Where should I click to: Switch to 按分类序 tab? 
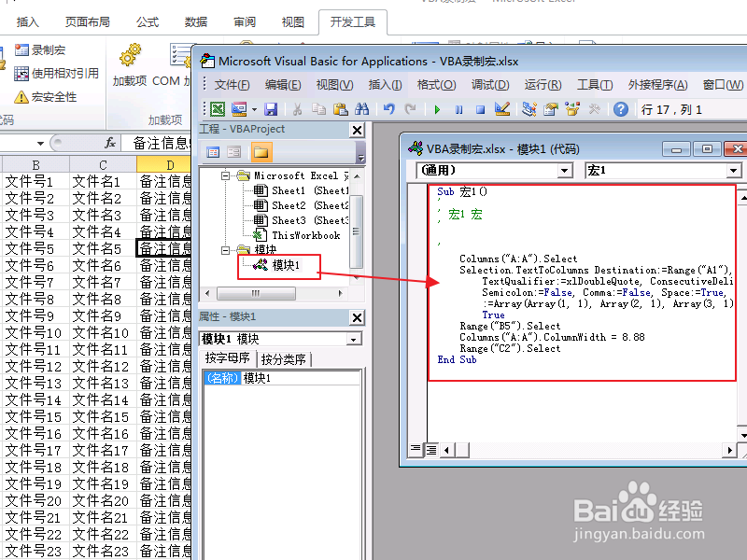click(x=284, y=359)
